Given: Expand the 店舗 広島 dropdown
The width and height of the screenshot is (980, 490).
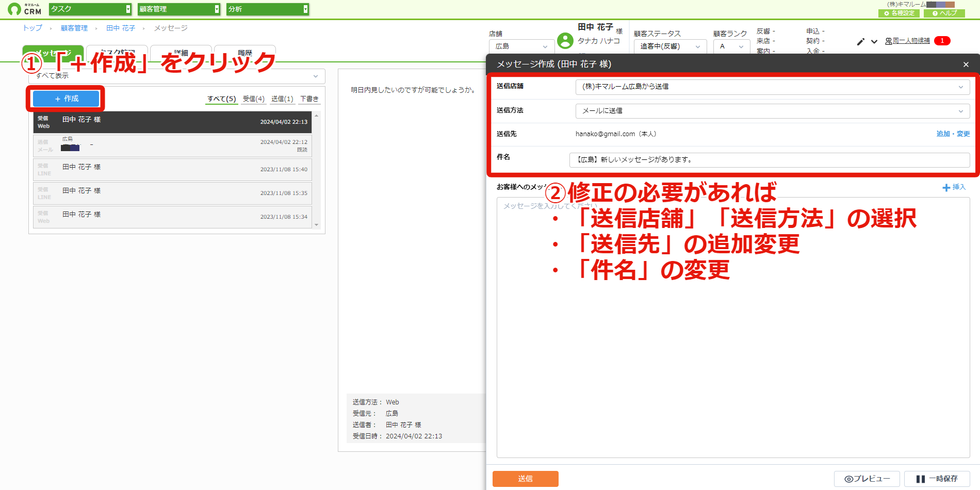Looking at the screenshot, I should click(x=521, y=46).
